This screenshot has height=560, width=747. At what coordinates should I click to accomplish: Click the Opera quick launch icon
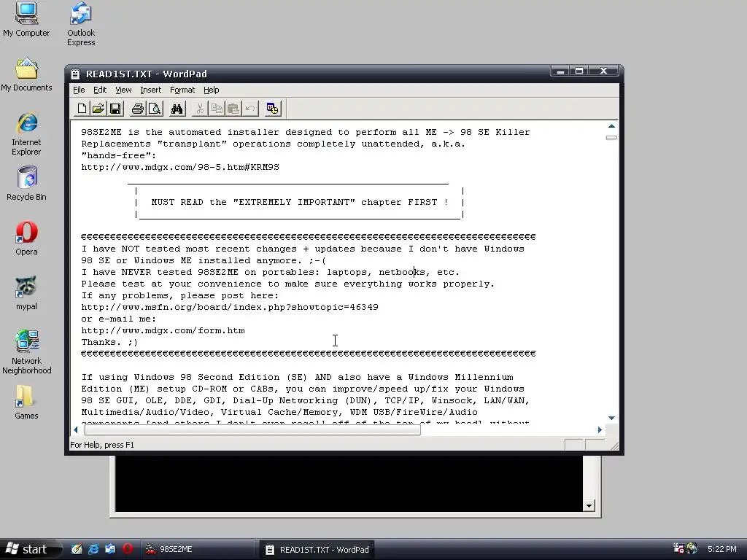coord(127,549)
